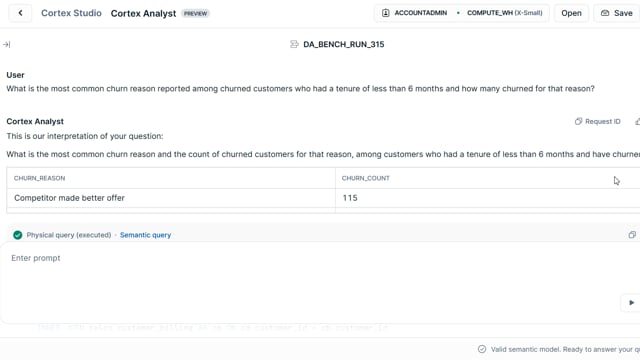Click the Open button
Image resolution: width=640 pixels, height=360 pixels.
571,13
